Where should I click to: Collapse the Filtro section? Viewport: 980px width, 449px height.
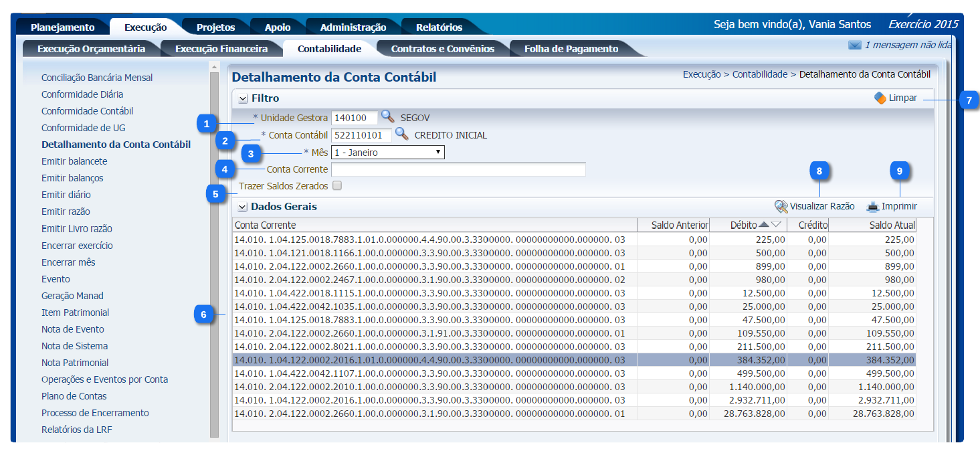pos(243,99)
